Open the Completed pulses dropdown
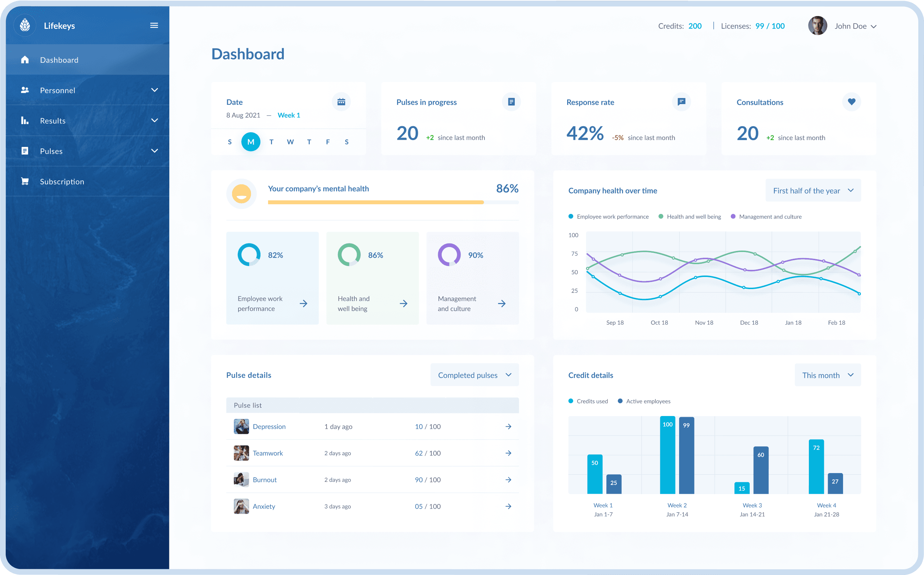This screenshot has width=924, height=575. tap(474, 375)
